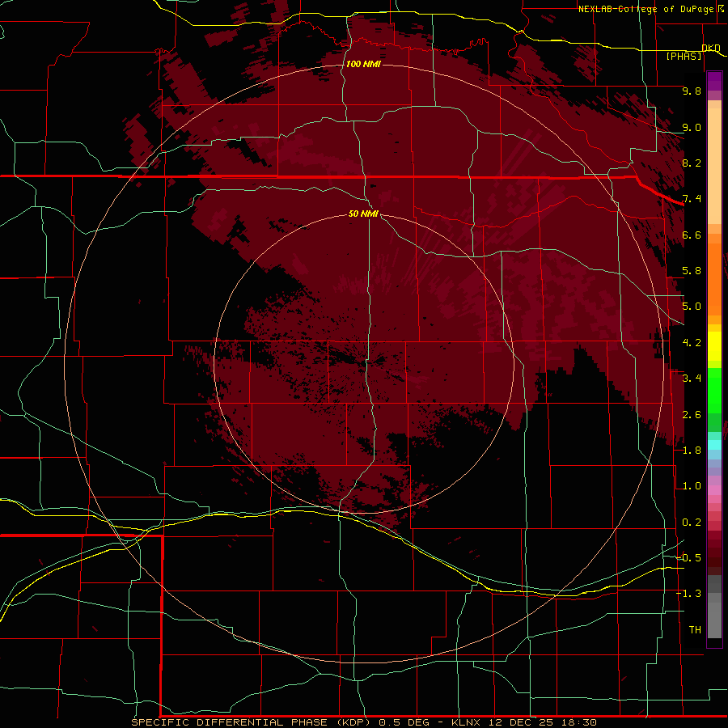Click the 1.0 value on the color scale
Viewport: 728px width, 728px height.
pyautogui.click(x=692, y=486)
